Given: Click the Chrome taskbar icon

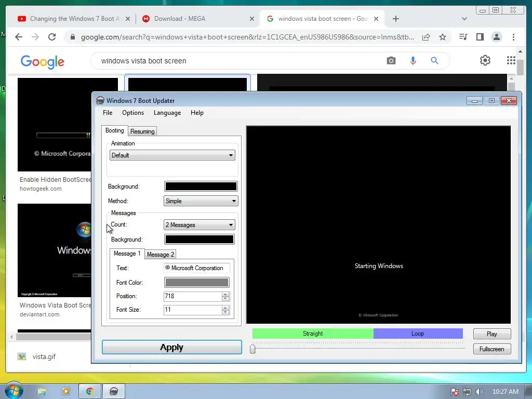Looking at the screenshot, I should [89, 392].
